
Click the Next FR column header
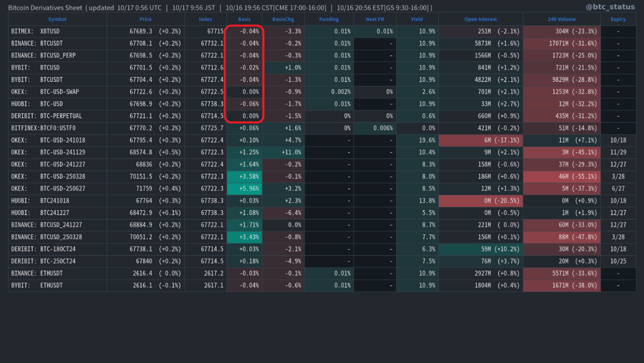pyautogui.click(x=375, y=19)
